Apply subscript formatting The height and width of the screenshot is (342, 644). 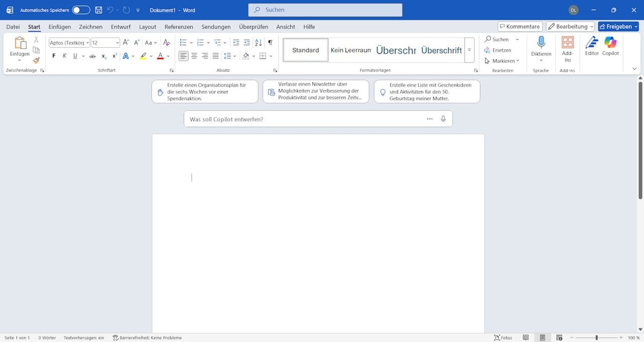(x=104, y=56)
